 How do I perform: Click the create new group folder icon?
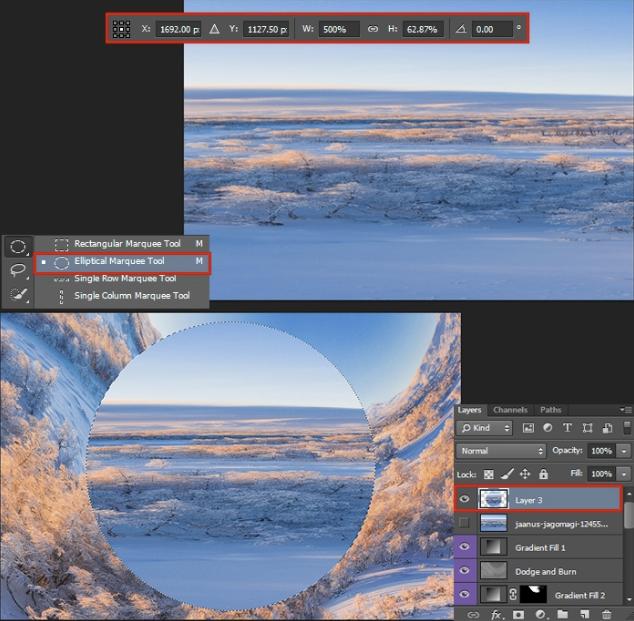(562, 615)
